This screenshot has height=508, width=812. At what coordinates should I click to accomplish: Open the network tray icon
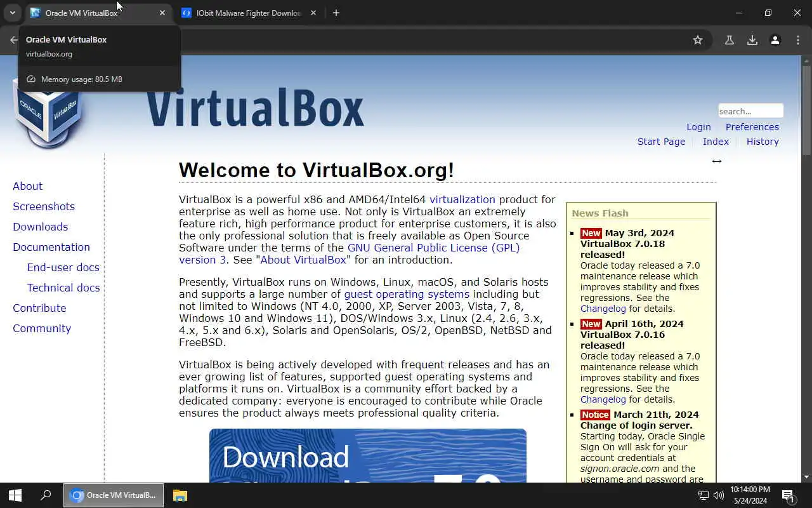(x=704, y=495)
